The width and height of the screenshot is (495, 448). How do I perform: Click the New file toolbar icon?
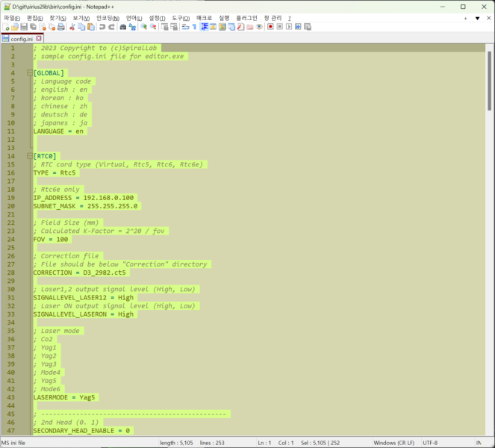pos(6,27)
